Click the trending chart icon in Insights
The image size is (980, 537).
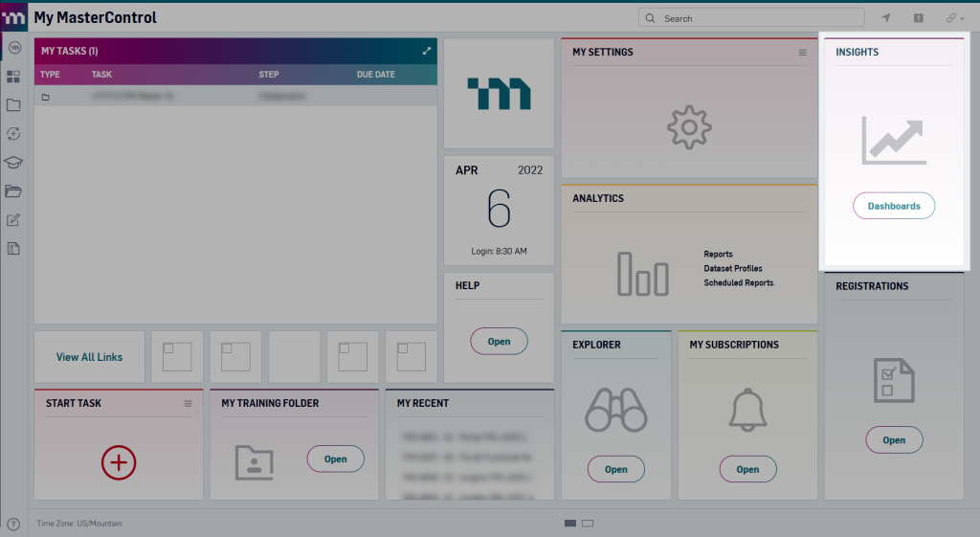point(894,142)
